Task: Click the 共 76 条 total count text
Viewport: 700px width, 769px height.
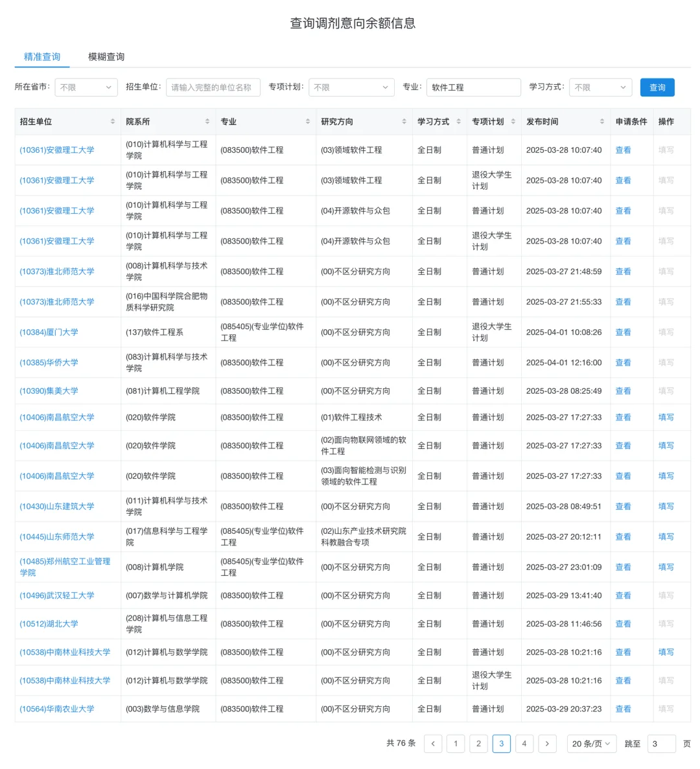Action: pyautogui.click(x=401, y=743)
